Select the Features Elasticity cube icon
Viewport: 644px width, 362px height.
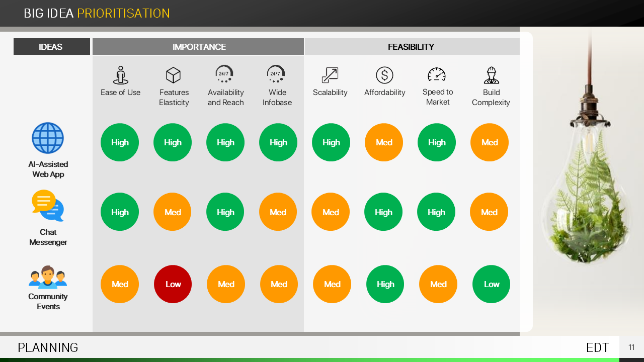pyautogui.click(x=173, y=75)
